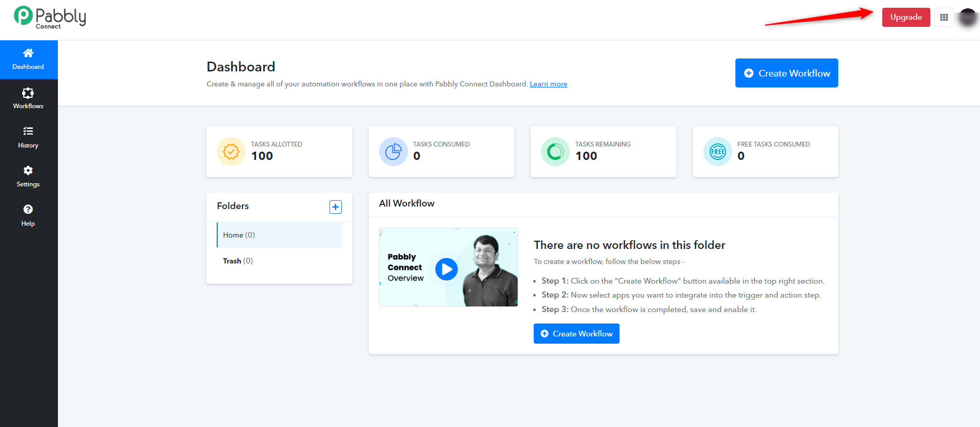
Task: Select the Home (0) folder
Action: [x=279, y=235]
